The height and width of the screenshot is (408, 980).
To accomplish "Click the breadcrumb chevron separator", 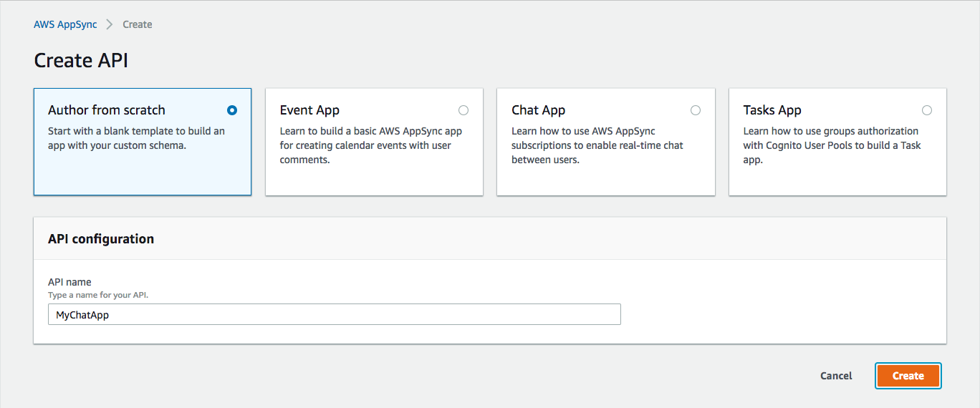I will coord(110,24).
